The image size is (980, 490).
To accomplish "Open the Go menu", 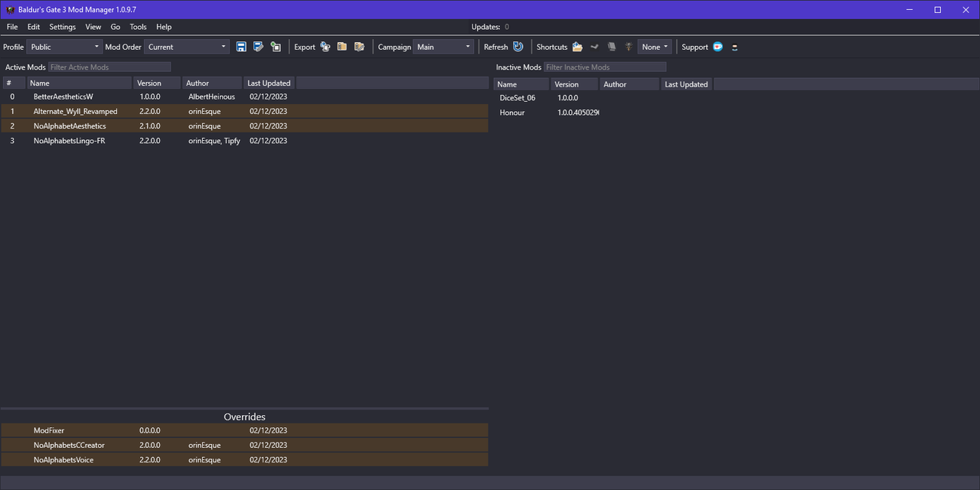I will (116, 27).
